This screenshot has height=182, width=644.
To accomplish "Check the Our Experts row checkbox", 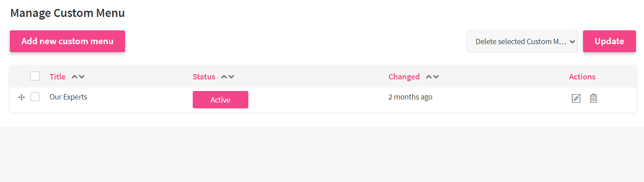I will [x=35, y=97].
